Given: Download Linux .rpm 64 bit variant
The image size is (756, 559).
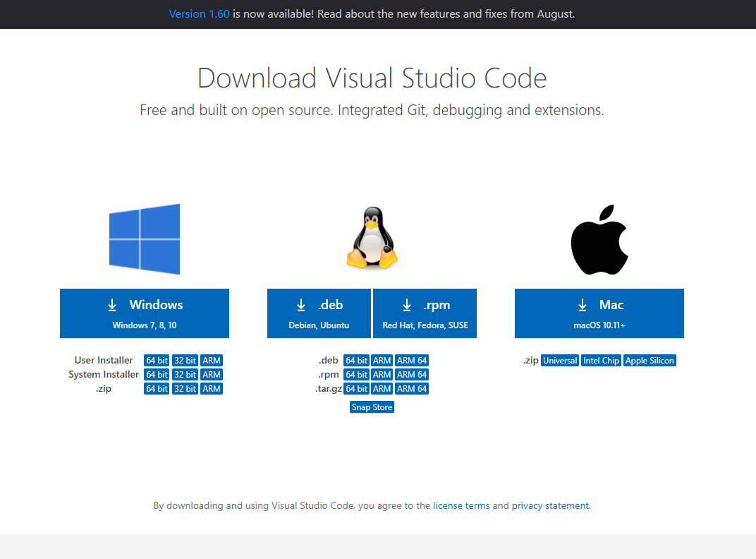Looking at the screenshot, I should point(356,375).
